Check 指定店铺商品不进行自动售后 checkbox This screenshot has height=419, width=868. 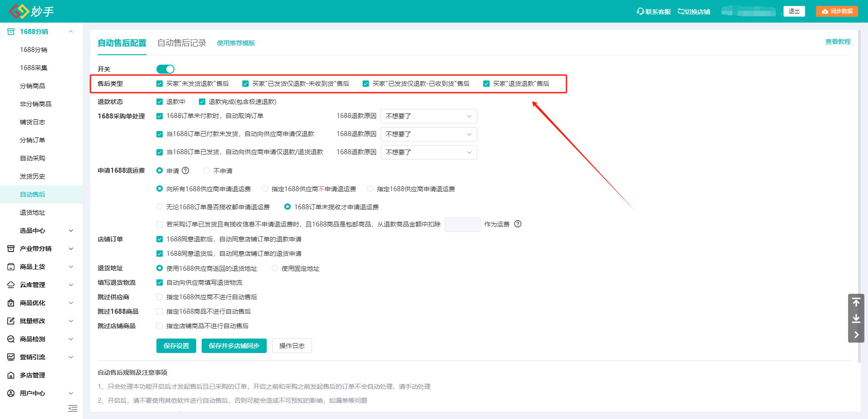click(160, 326)
